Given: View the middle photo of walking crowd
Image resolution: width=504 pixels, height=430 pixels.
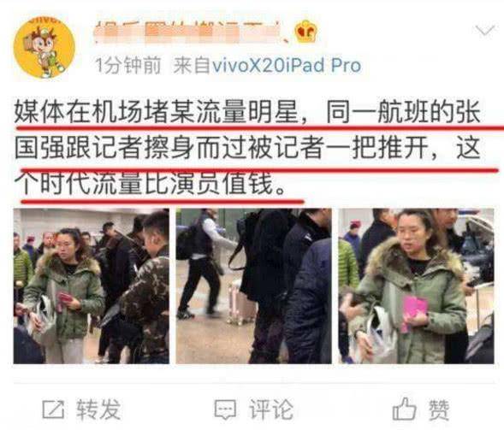Looking at the screenshot, I should [253, 286].
